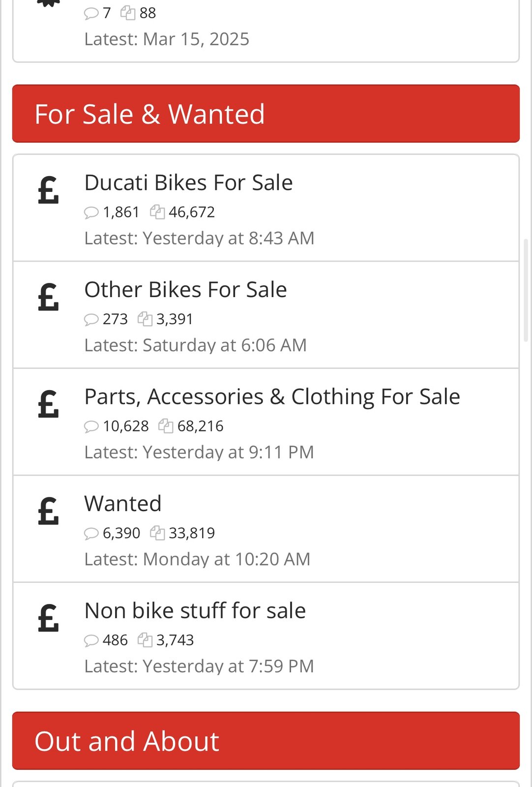This screenshot has width=532, height=787.
Task: Open Ducati Bikes For Sale forum
Action: 188,183
